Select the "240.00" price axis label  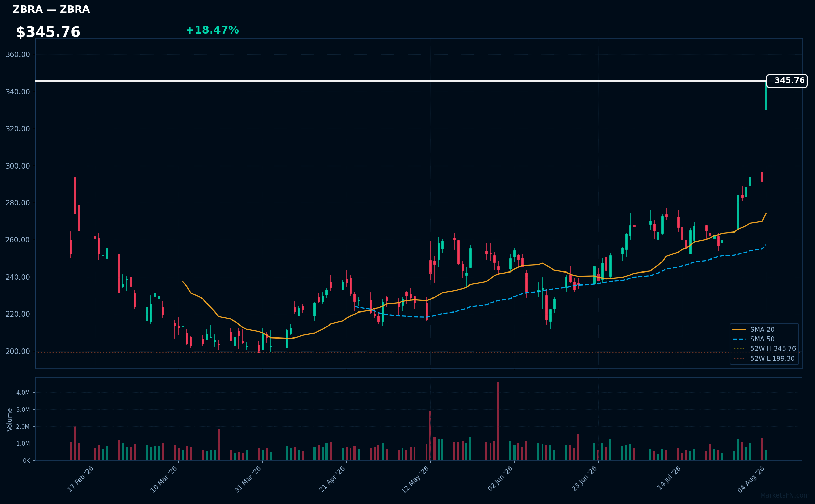point(18,277)
